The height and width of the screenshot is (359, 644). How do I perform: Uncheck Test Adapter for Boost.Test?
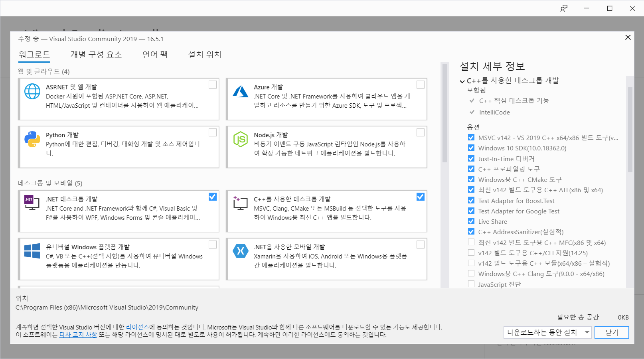471,200
